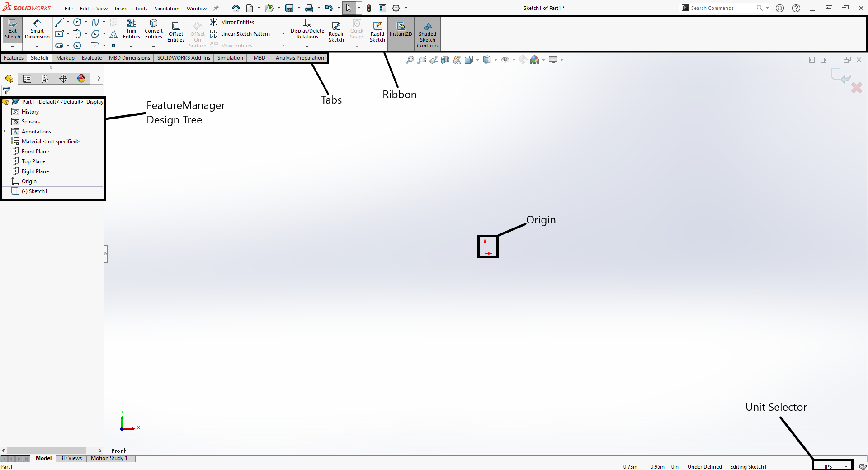Pin the menu bar with pushpin
Viewport: 868px width, 470px height.
click(x=216, y=8)
